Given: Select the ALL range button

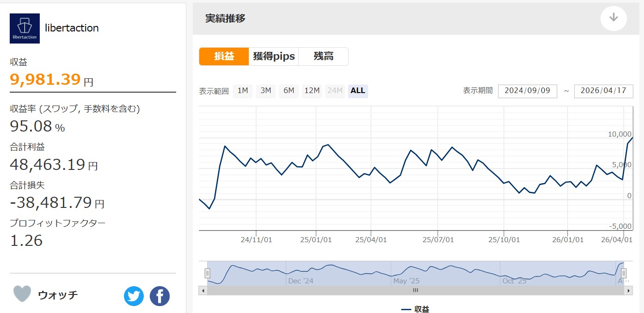Looking at the screenshot, I should pyautogui.click(x=358, y=91).
